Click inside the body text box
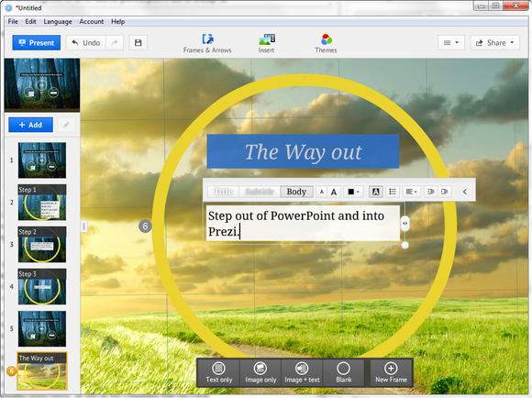532x398 pixels. (x=303, y=224)
